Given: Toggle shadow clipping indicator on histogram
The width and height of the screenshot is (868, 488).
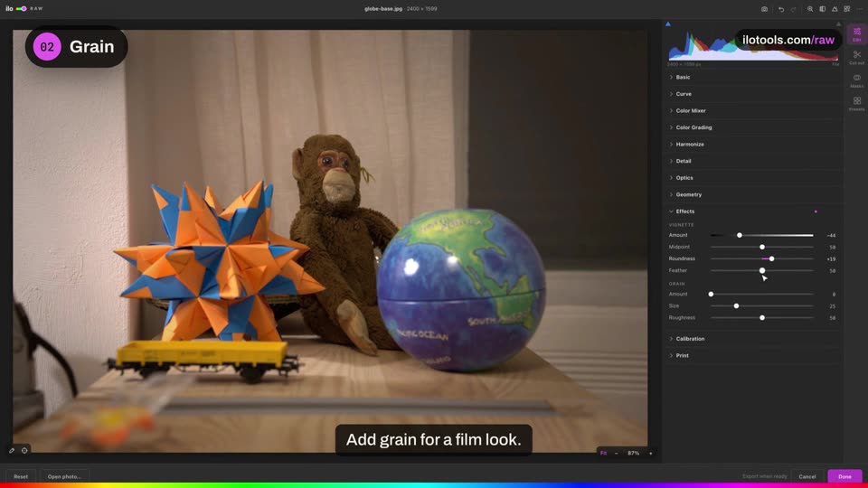Looking at the screenshot, I should [x=668, y=24].
